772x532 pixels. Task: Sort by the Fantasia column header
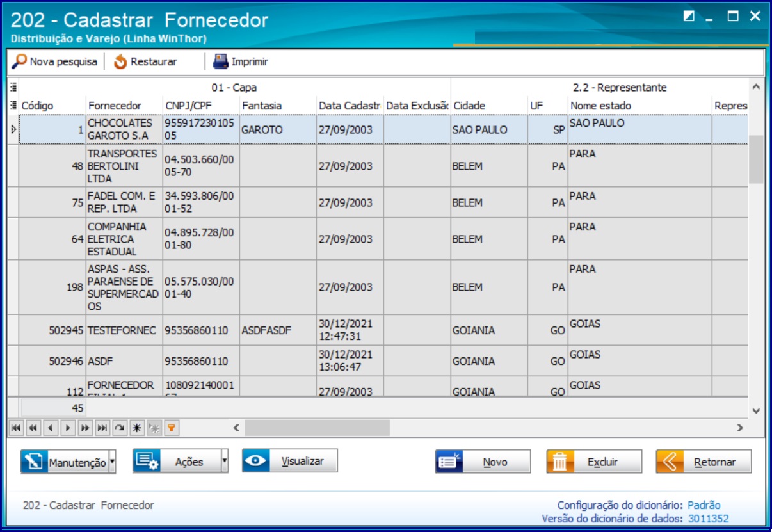(278, 105)
